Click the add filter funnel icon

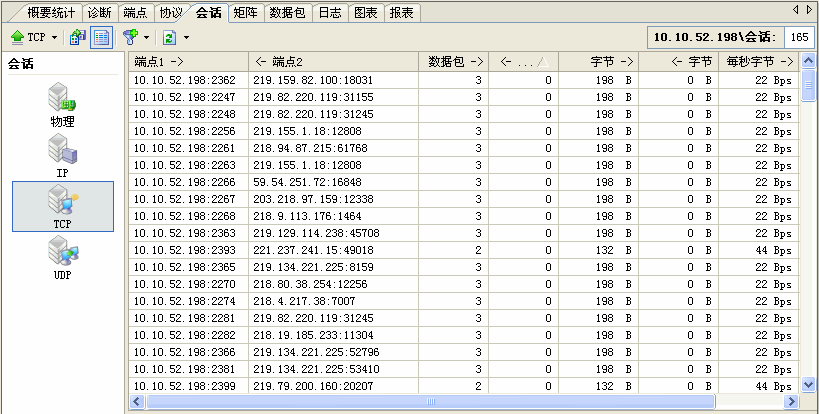click(130, 37)
